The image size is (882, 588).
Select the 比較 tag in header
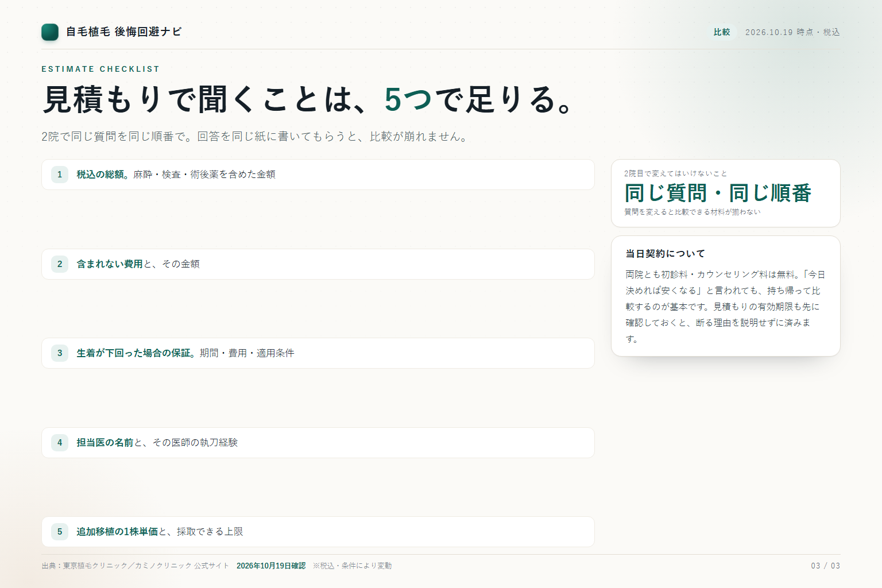point(722,32)
